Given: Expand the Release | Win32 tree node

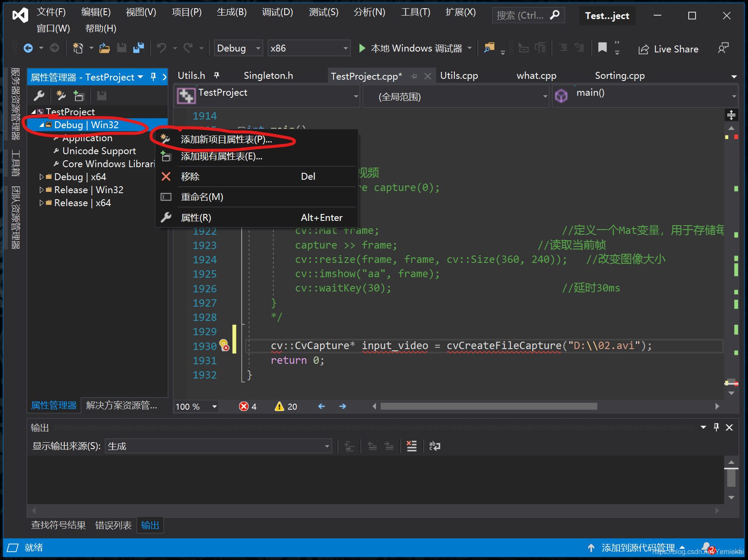Looking at the screenshot, I should 42,190.
